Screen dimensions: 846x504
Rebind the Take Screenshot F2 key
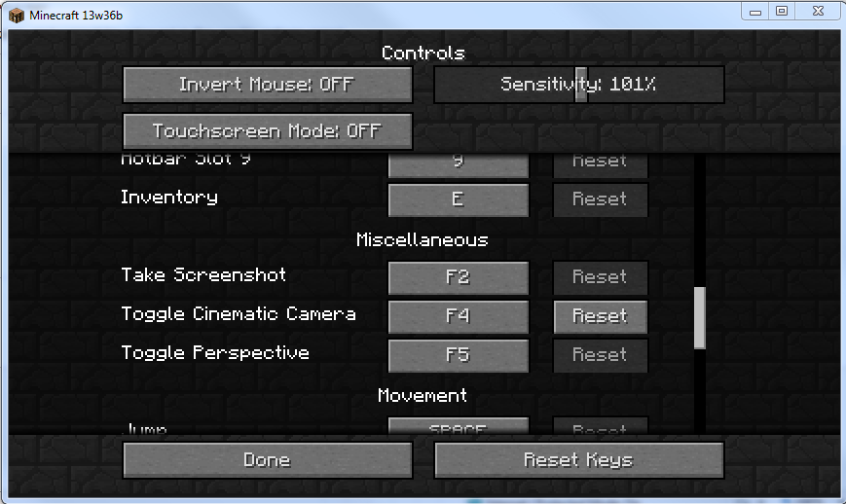[459, 277]
